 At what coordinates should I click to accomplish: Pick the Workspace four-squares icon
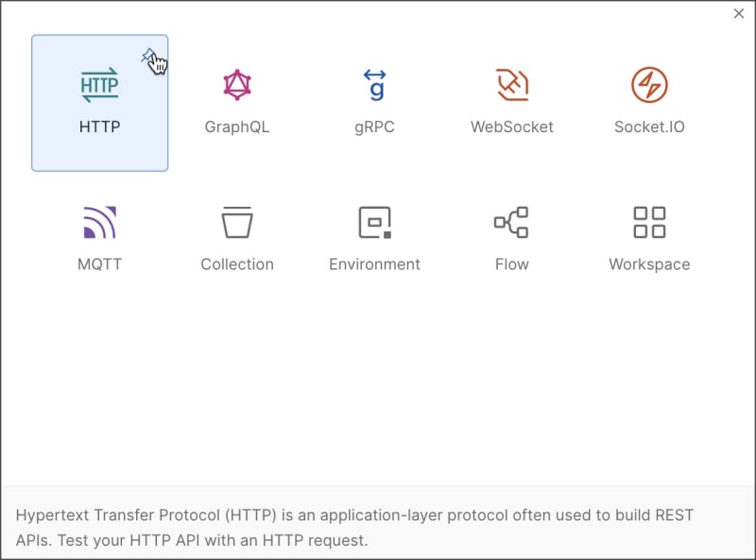coord(649,222)
